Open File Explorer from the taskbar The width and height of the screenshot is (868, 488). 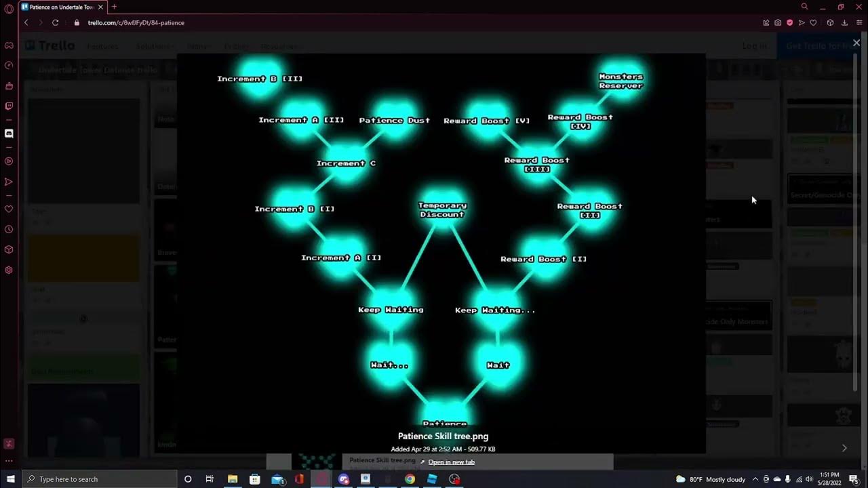coord(233,479)
